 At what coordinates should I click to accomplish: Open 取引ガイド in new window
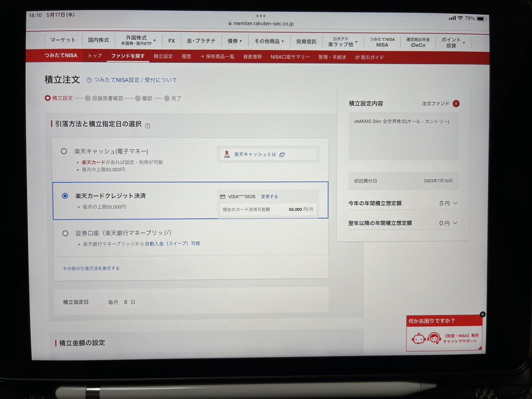pyautogui.click(x=369, y=58)
